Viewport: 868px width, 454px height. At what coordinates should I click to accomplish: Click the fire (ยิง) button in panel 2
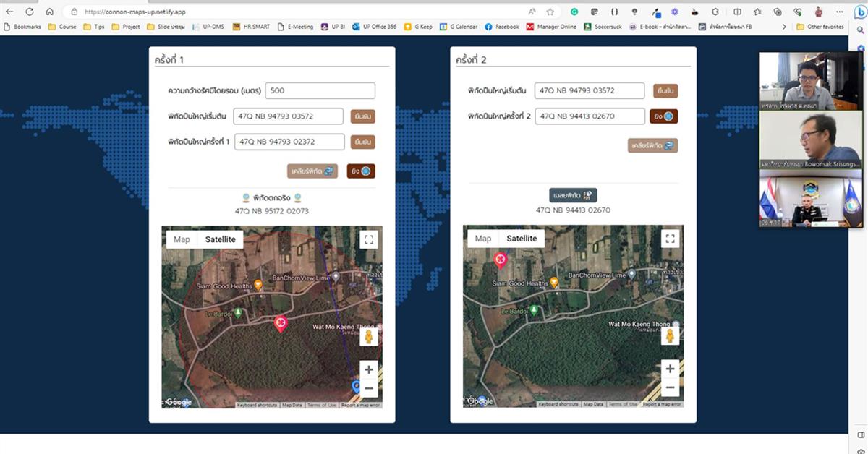pyautogui.click(x=663, y=116)
